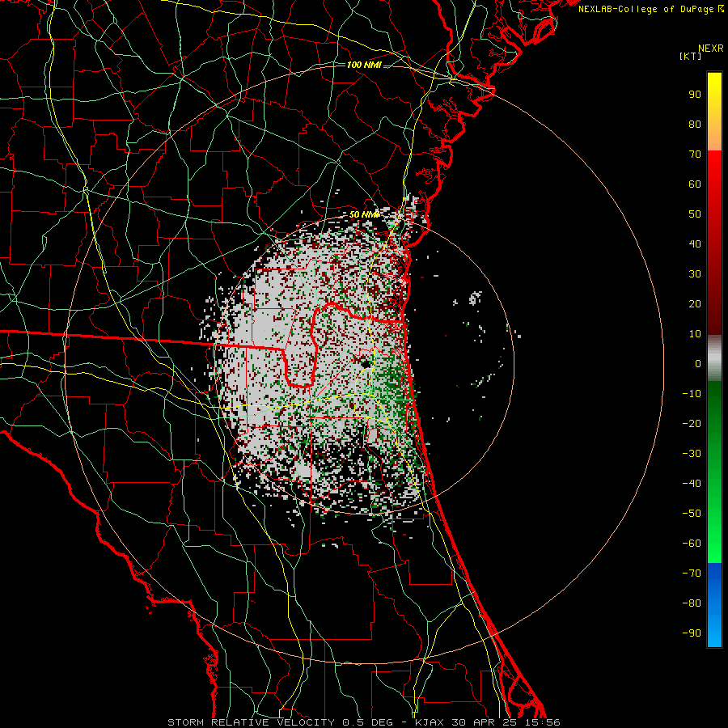Click the -40 value on velocity scale

pyautogui.click(x=692, y=484)
